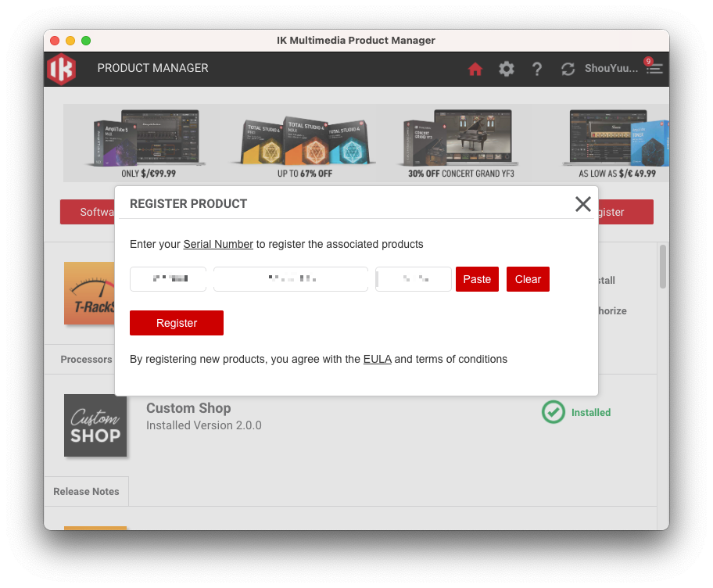713x588 pixels.
Task: Click the green Installed checkmark icon
Action: 554,412
